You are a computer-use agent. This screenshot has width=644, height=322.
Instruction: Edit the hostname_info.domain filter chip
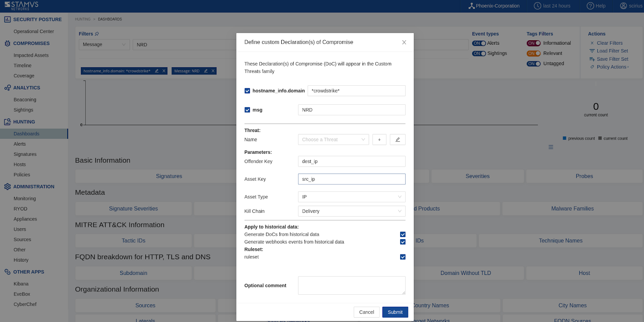tap(157, 71)
